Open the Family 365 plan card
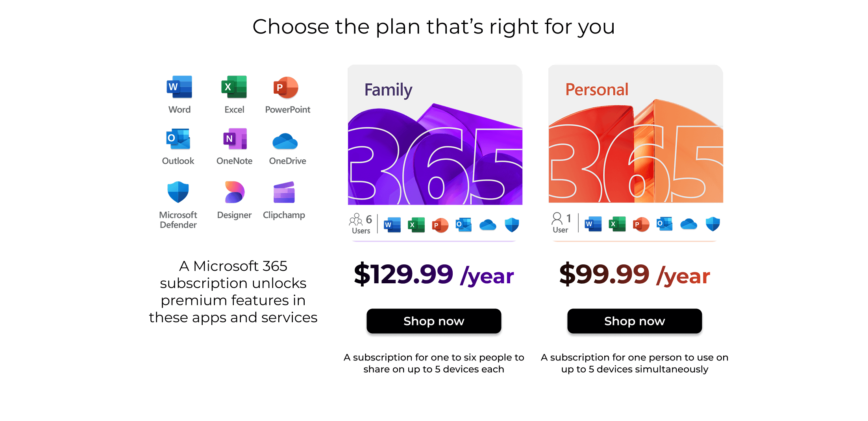The height and width of the screenshot is (421, 868). click(435, 136)
